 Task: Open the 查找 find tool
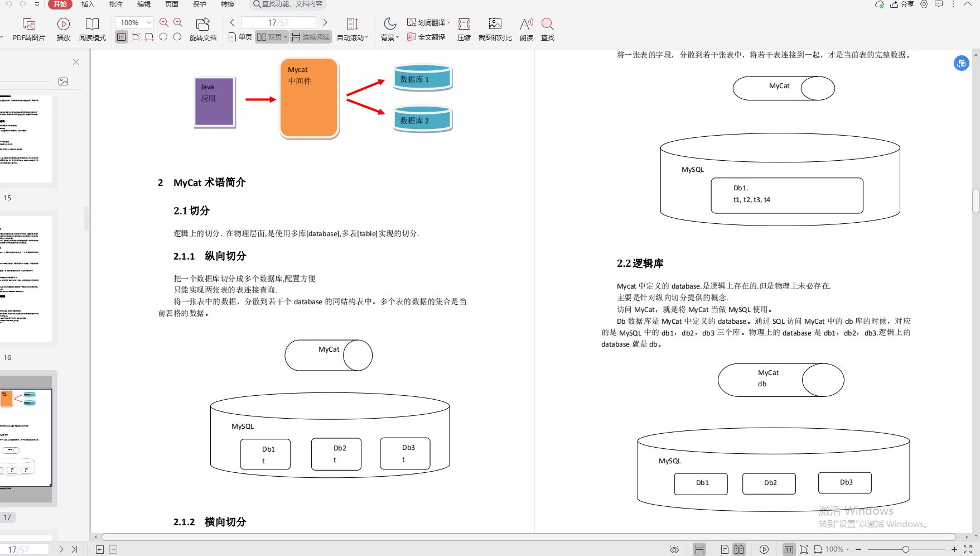547,30
